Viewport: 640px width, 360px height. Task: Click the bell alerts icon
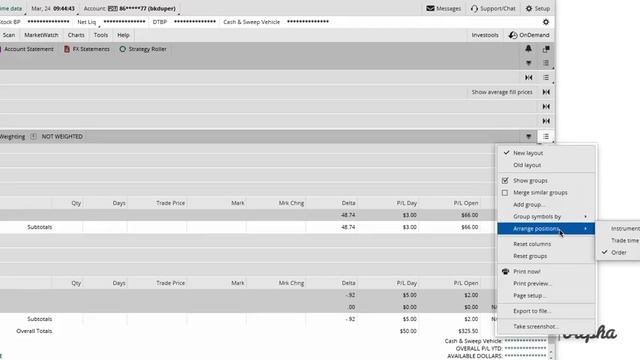529,49
